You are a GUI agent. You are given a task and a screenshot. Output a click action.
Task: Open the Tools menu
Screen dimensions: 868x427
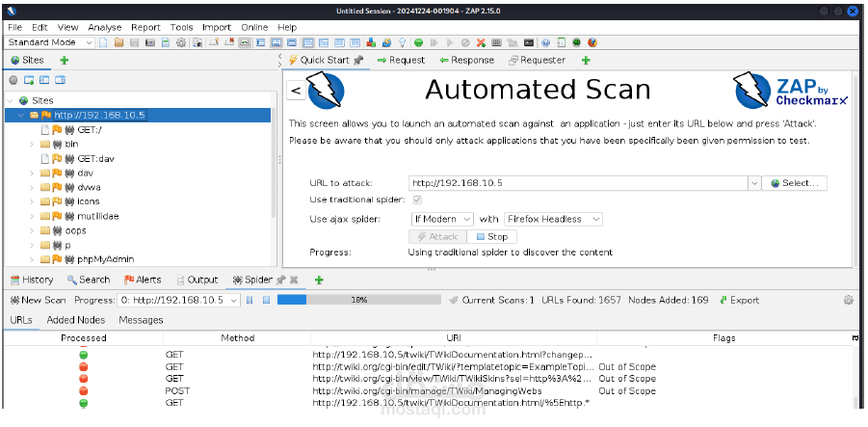[x=181, y=27]
